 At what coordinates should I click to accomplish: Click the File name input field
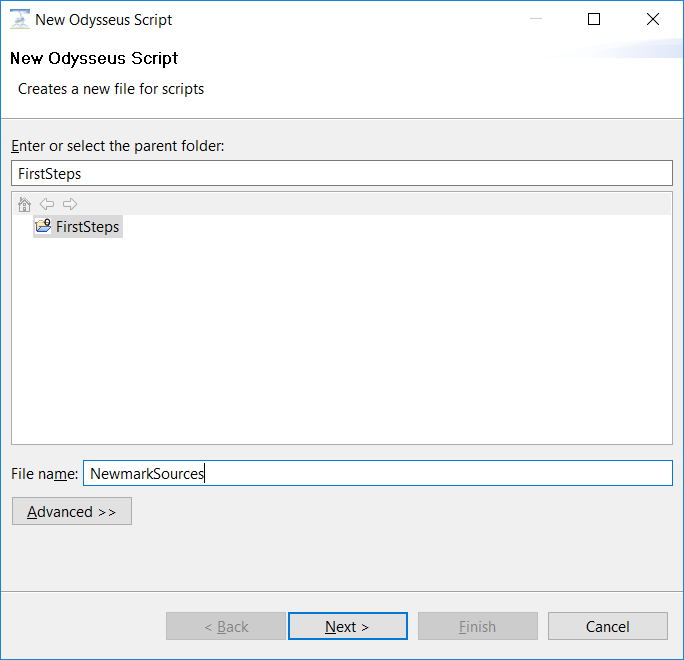click(x=377, y=473)
